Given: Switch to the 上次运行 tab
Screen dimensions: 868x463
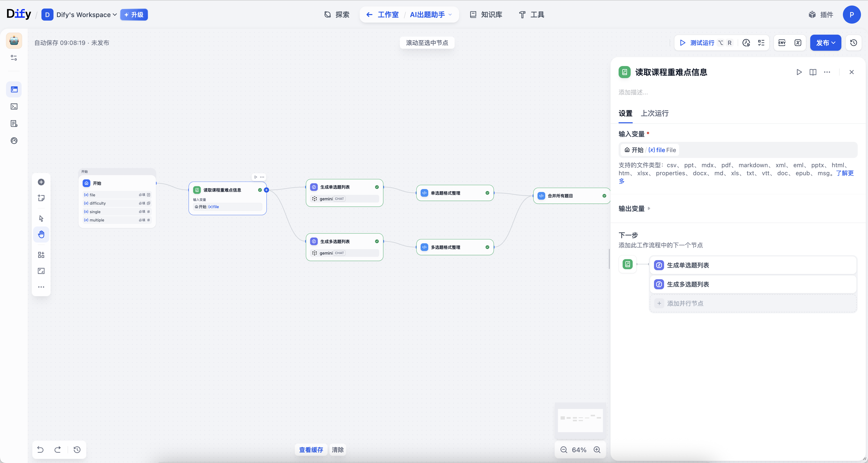Looking at the screenshot, I should point(654,113).
